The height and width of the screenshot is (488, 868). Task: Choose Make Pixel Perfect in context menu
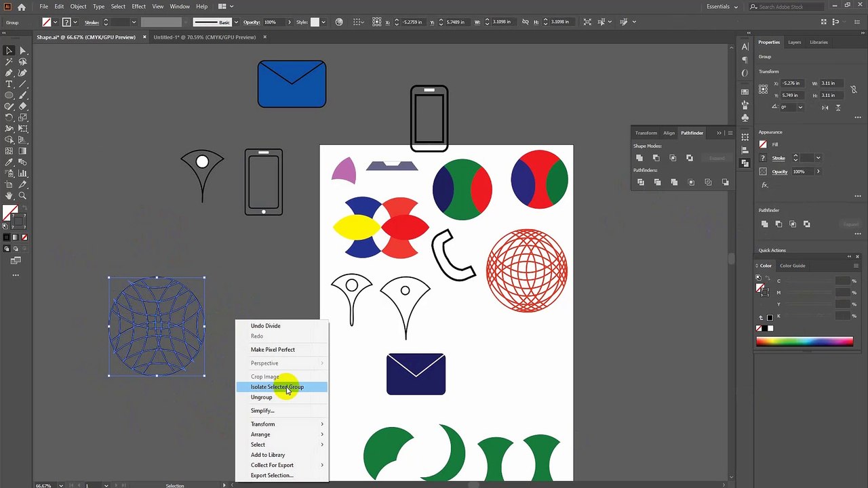(281, 350)
